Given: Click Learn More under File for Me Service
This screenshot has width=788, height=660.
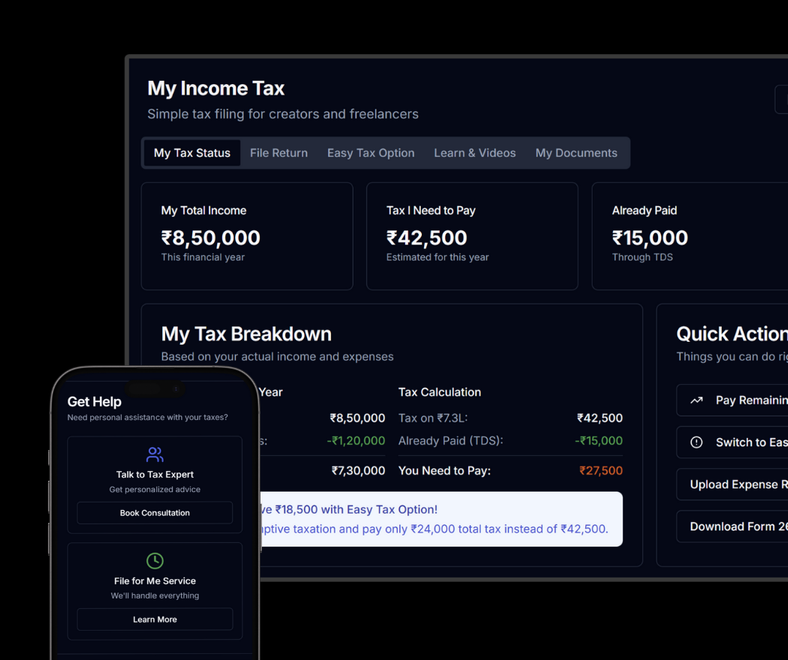Looking at the screenshot, I should (x=155, y=620).
